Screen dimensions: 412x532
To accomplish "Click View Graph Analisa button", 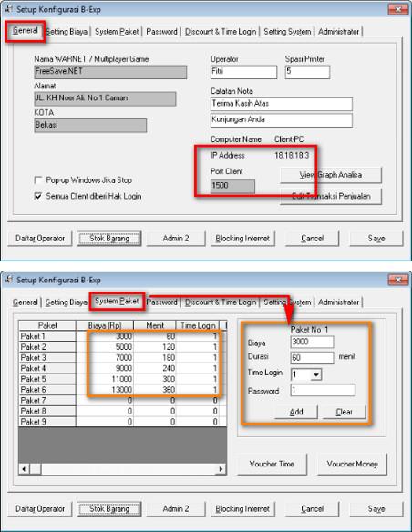I will tap(331, 175).
